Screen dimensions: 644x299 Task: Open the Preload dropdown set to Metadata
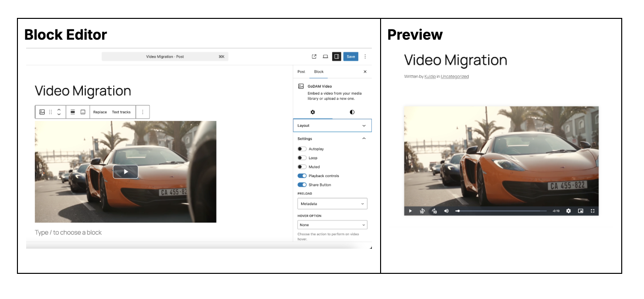pos(332,203)
